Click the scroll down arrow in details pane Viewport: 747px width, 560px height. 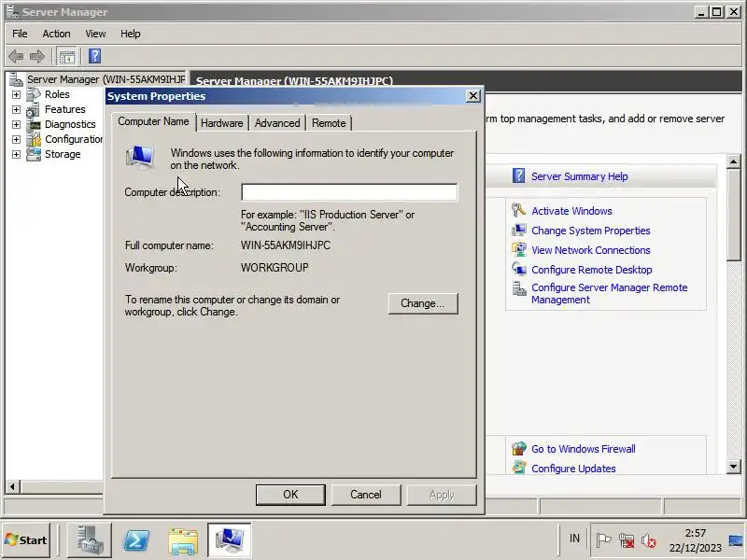point(734,467)
